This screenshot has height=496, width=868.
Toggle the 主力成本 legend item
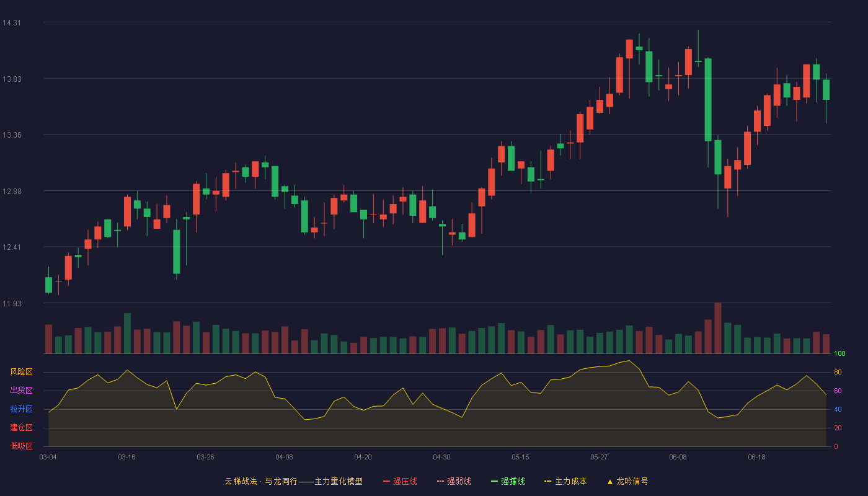point(565,481)
